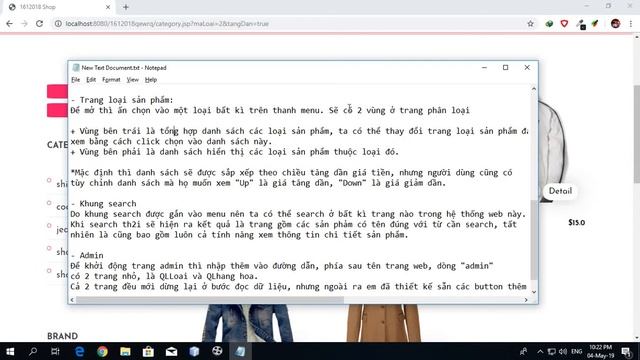Image resolution: width=640 pixels, height=360 pixels.
Task: Open the green rocket extension icon
Action: [x=595, y=24]
